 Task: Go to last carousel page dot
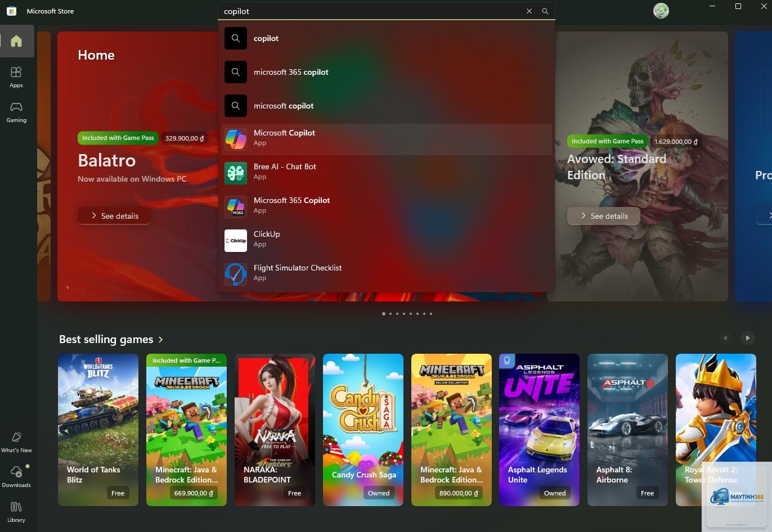point(431,314)
